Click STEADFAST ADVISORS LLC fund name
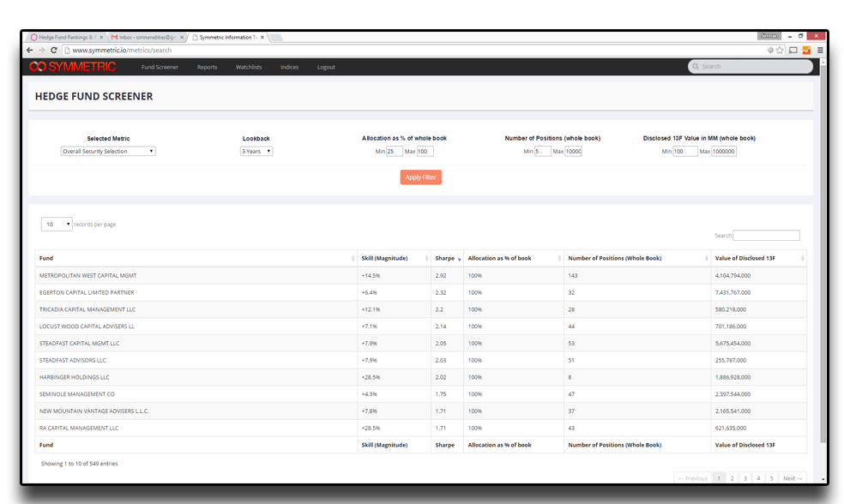 pos(73,360)
